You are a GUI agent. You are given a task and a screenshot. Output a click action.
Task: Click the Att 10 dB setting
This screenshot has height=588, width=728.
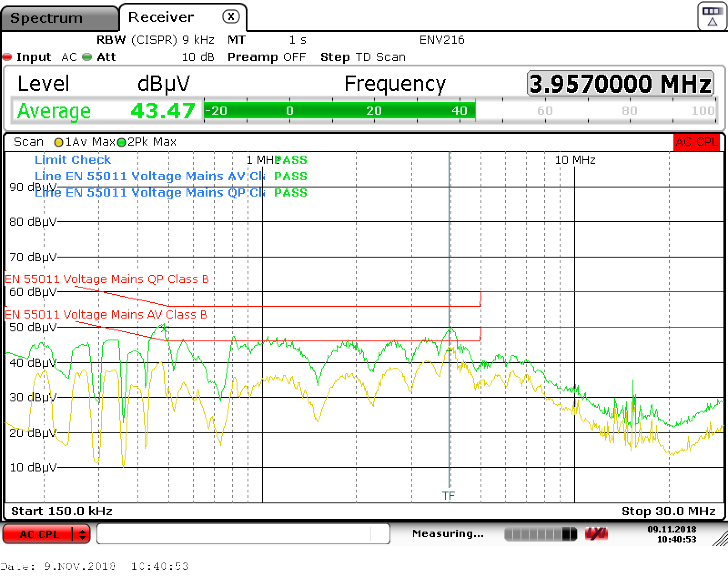[155, 57]
